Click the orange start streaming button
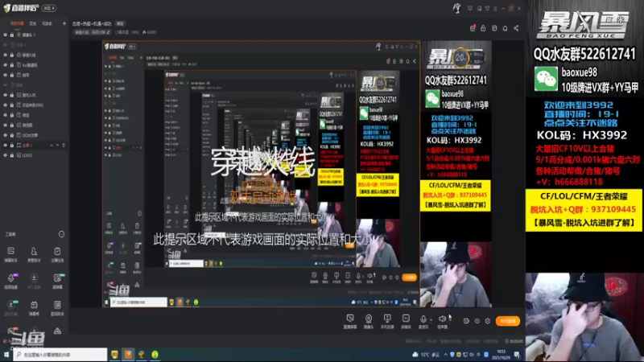The height and width of the screenshot is (362, 644). (x=508, y=321)
